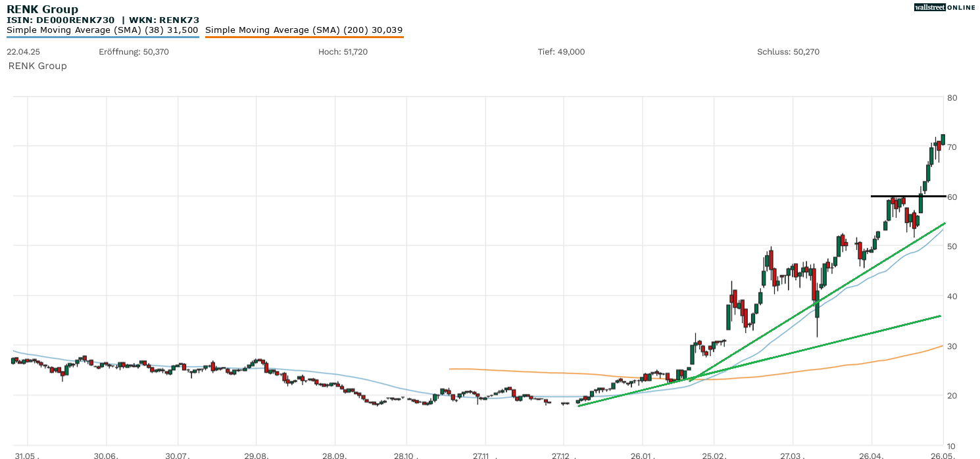The width and height of the screenshot is (980, 459).
Task: Click y-axis label 40
Action: click(952, 297)
